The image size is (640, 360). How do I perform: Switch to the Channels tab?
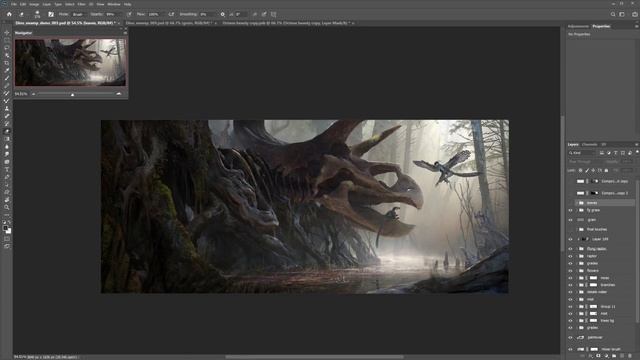point(590,144)
